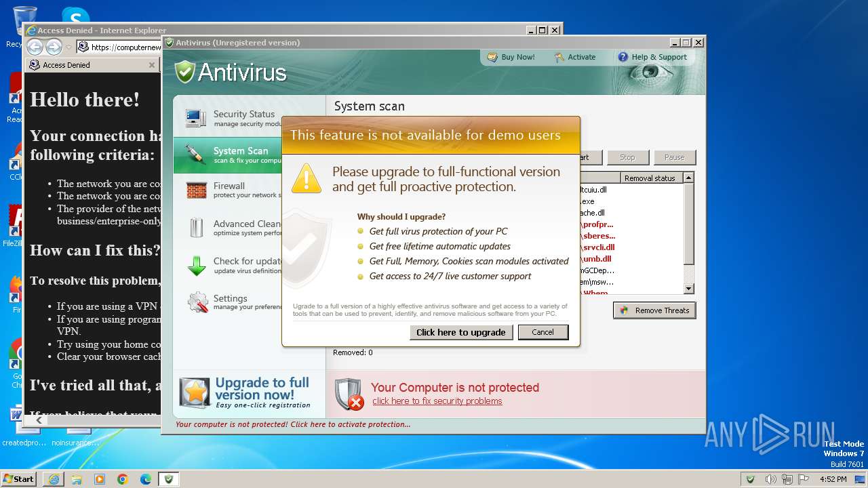The height and width of the screenshot is (488, 868).
Task: Click the IE horizontal scrollbar left arrow
Action: coord(39,420)
